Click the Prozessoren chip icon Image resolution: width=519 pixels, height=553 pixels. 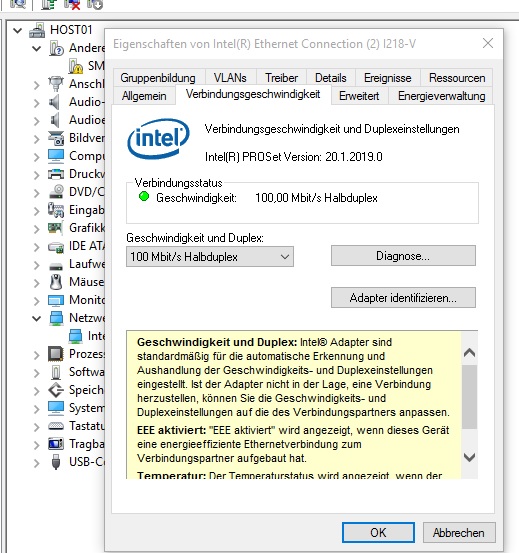click(56, 354)
